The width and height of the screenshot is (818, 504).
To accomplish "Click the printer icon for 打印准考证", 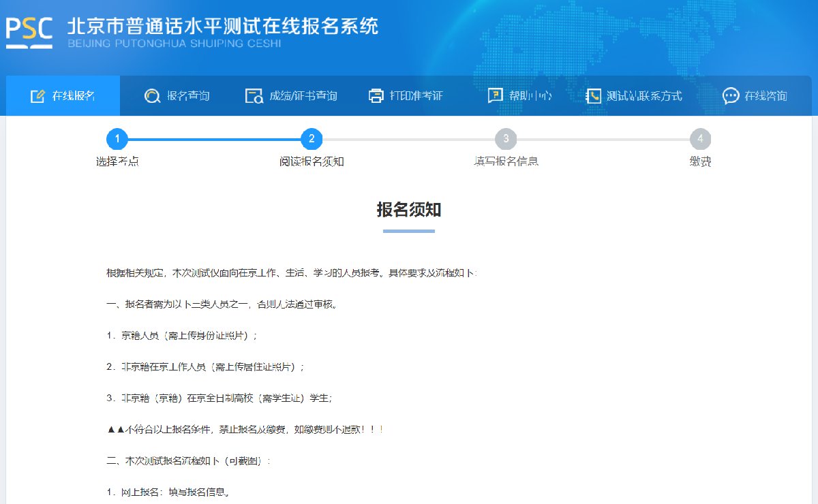I will [x=376, y=96].
